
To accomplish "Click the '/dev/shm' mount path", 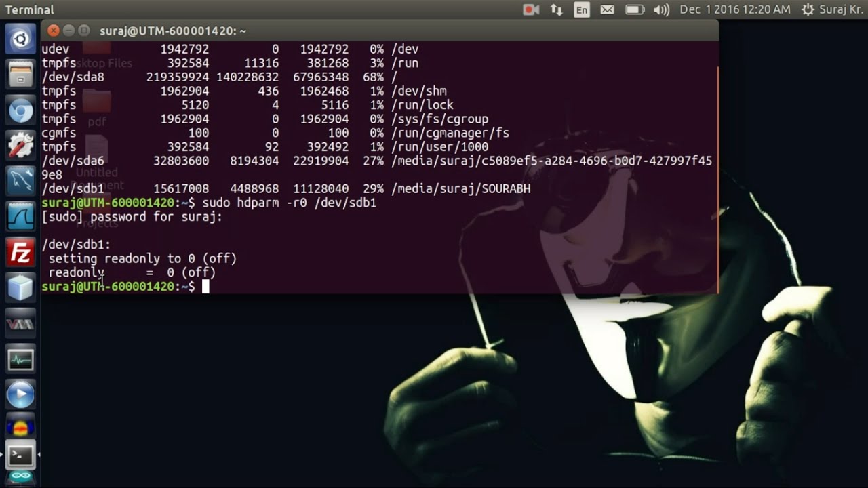I will pos(419,91).
